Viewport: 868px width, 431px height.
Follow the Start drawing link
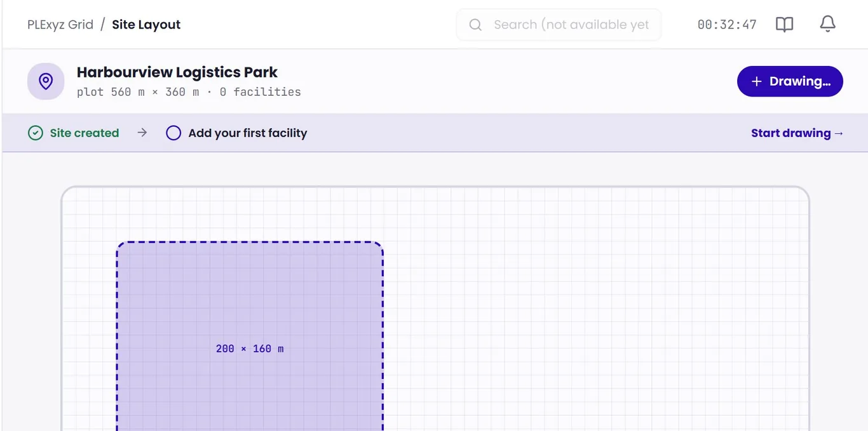pos(797,133)
